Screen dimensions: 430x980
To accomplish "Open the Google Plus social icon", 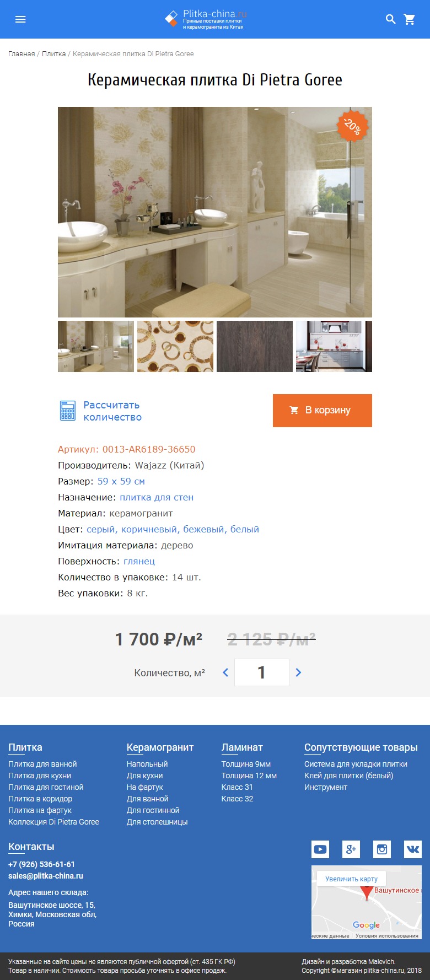I will point(351,849).
